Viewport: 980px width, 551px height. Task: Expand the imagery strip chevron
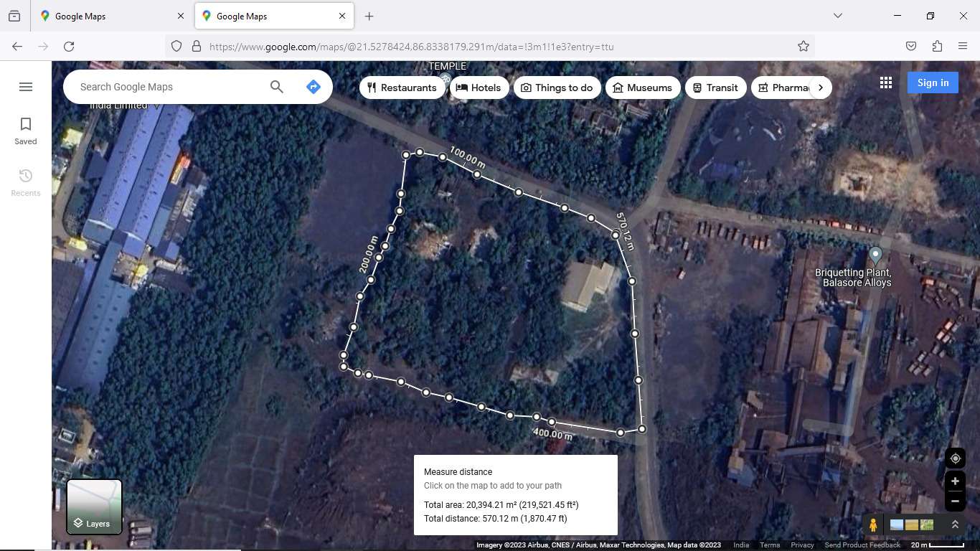(955, 525)
